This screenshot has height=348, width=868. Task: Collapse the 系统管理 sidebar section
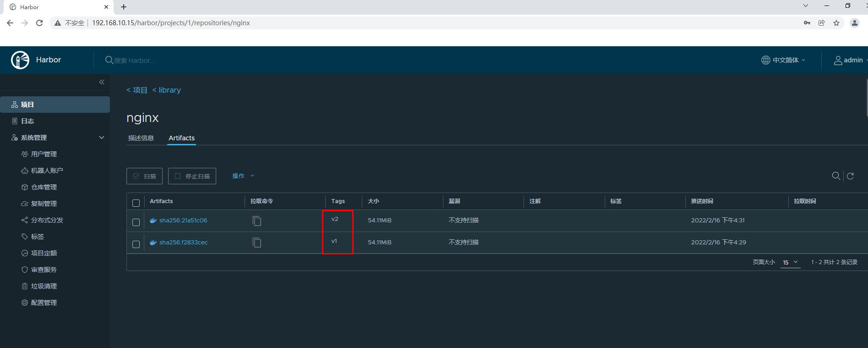(102, 138)
